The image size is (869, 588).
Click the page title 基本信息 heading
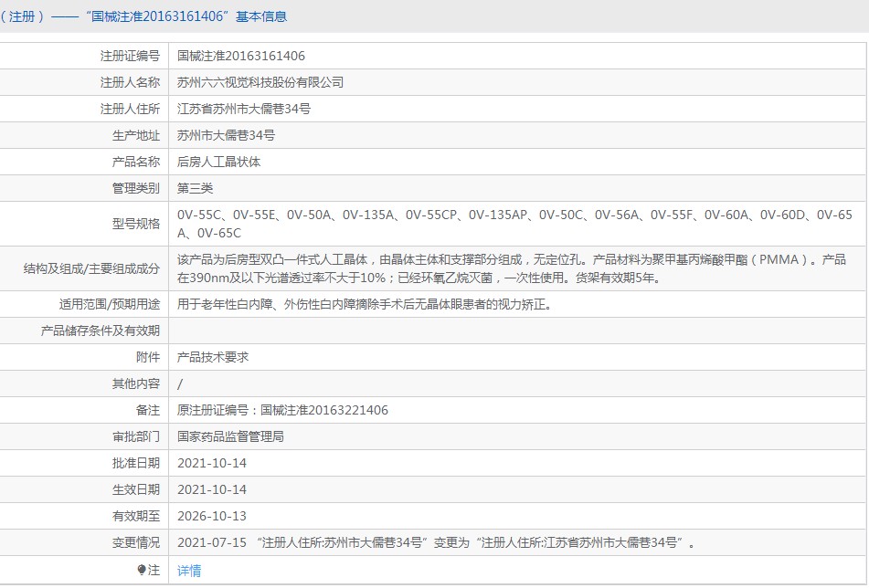pyautogui.click(x=261, y=16)
